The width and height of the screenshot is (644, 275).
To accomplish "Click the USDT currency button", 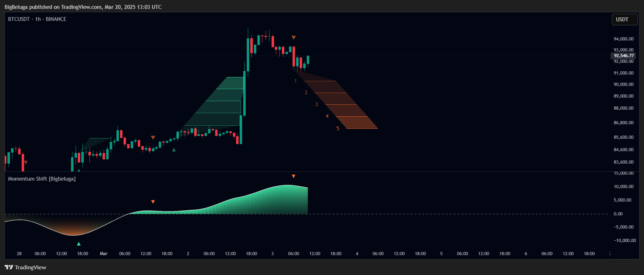I will point(624,20).
